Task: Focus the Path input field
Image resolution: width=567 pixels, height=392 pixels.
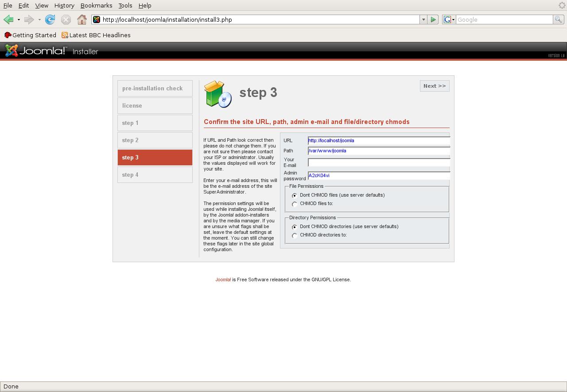Action: [379, 151]
